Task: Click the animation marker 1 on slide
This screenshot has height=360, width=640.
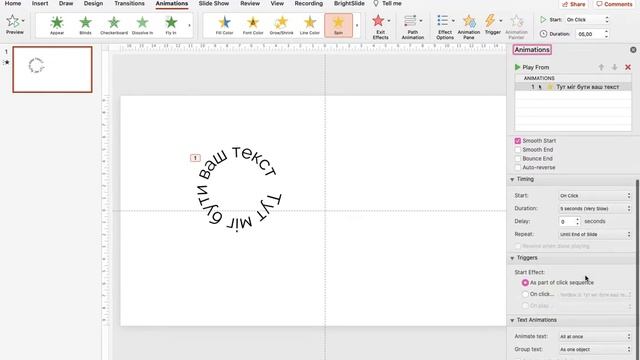Action: pyautogui.click(x=195, y=158)
